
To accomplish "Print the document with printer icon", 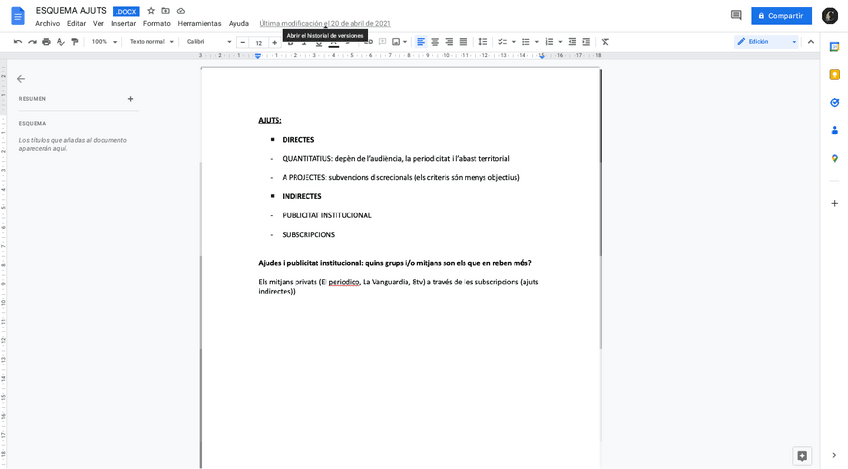I will [x=47, y=42].
